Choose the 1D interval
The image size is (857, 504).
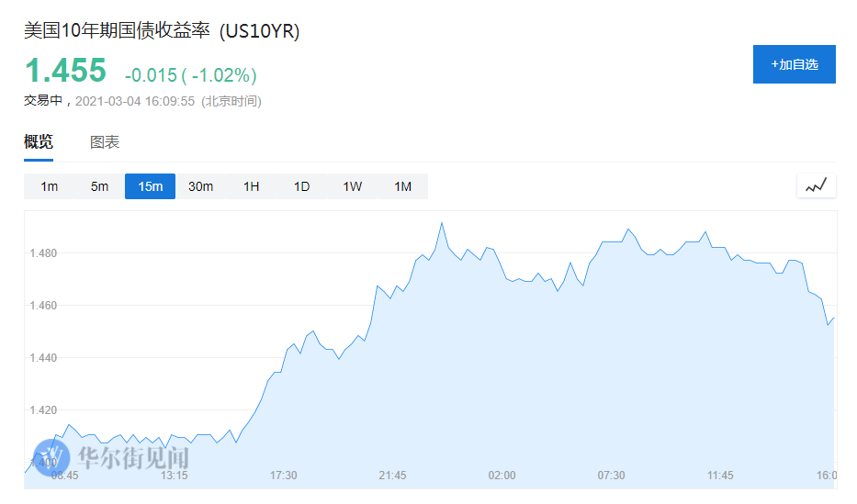pos(301,186)
